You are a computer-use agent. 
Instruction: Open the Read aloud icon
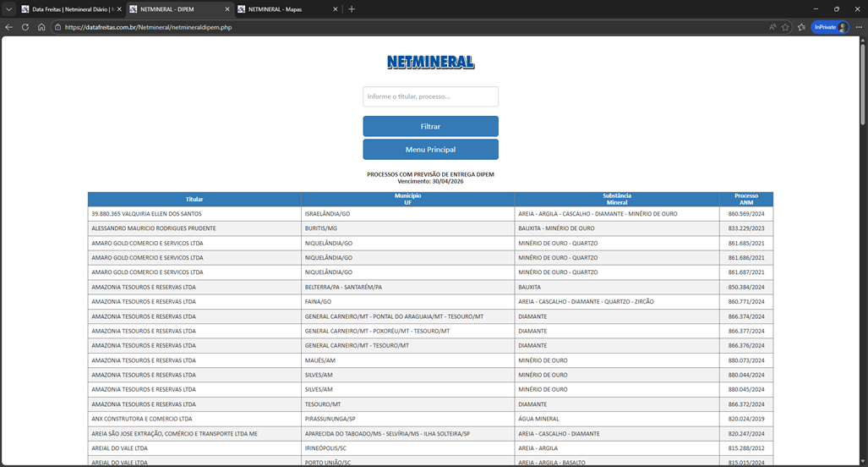coord(772,27)
